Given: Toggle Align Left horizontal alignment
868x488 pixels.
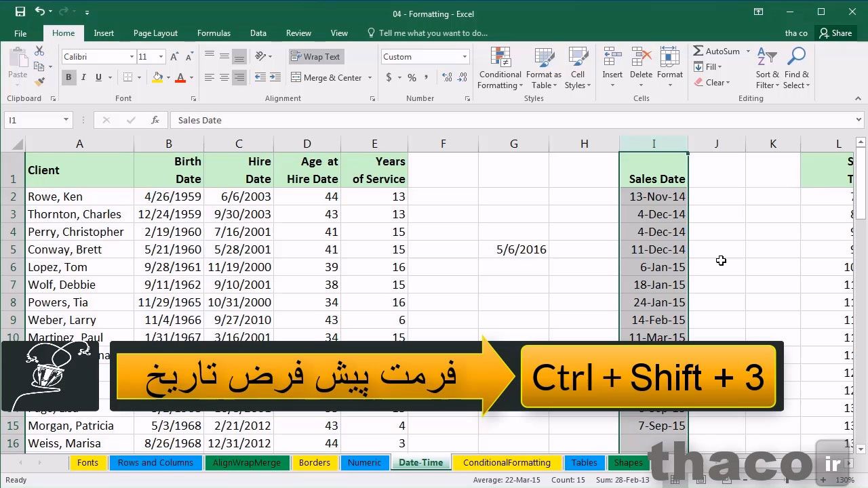Looking at the screenshot, I should [210, 78].
